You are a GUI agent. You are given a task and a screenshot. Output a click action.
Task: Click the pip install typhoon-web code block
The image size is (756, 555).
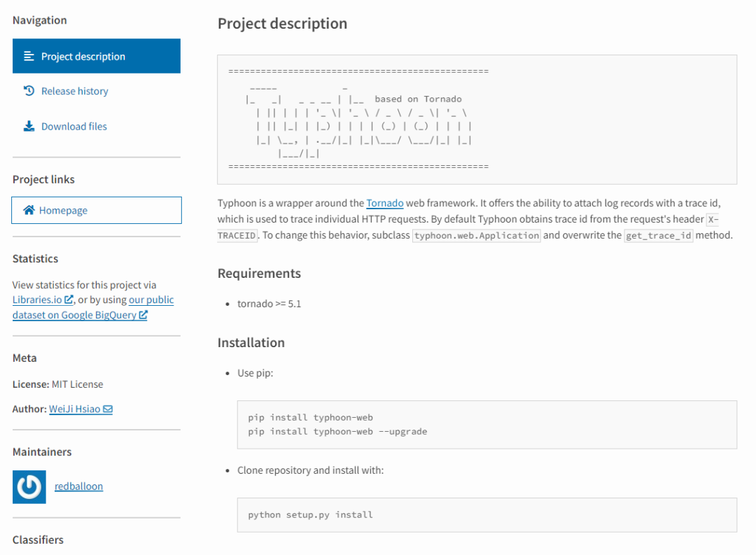[486, 424]
